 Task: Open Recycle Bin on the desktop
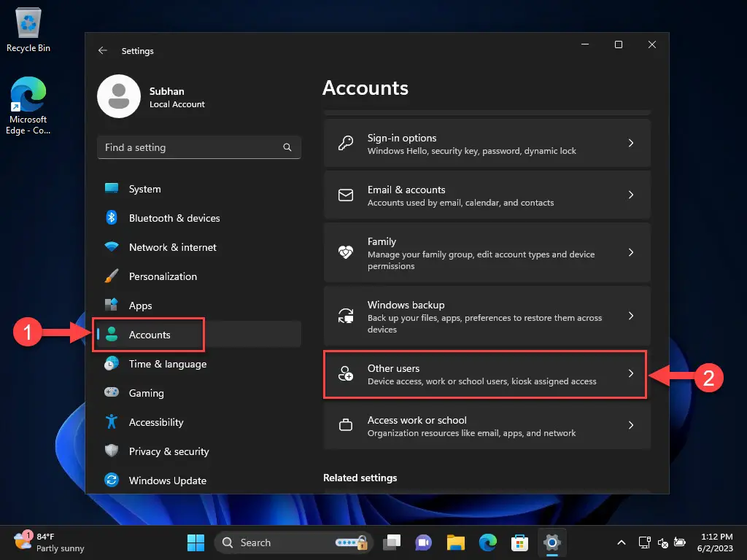(28, 29)
